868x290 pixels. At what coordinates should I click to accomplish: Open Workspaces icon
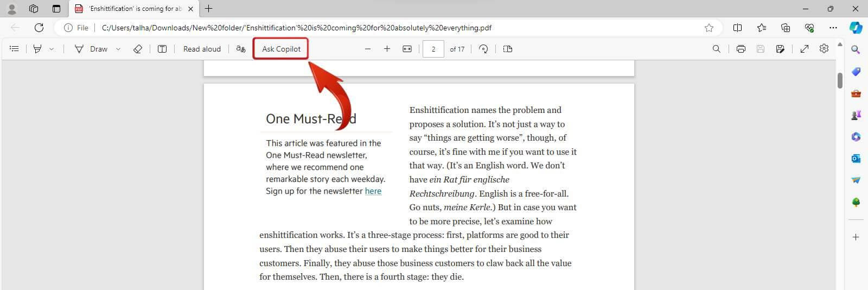pyautogui.click(x=34, y=9)
